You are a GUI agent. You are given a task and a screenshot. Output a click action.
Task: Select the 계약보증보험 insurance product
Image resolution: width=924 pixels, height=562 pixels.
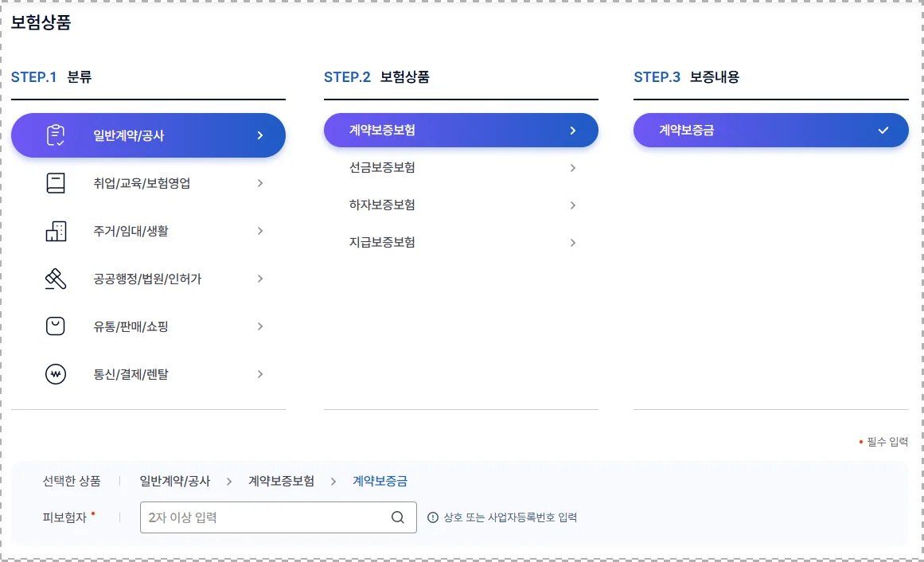[461, 131]
